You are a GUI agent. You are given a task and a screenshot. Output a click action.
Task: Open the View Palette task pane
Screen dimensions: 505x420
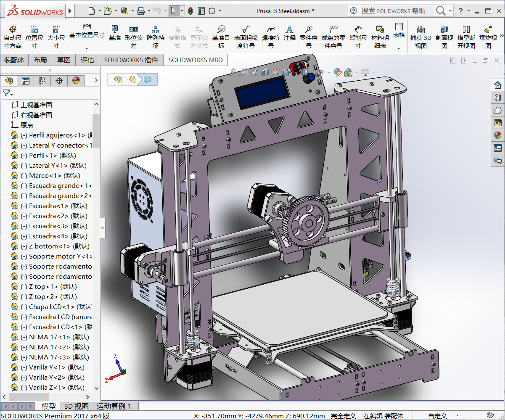(x=498, y=123)
